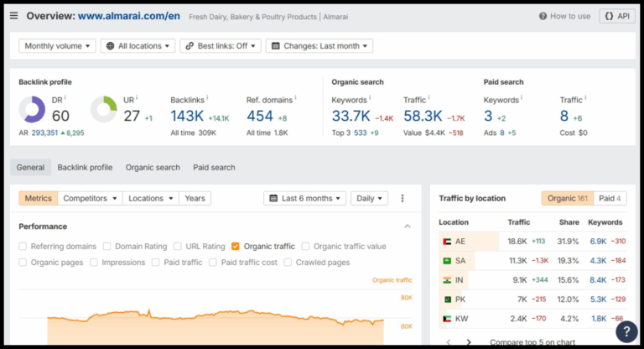
Task: Switch to Organic 161 in Traffic by location
Action: click(x=567, y=198)
